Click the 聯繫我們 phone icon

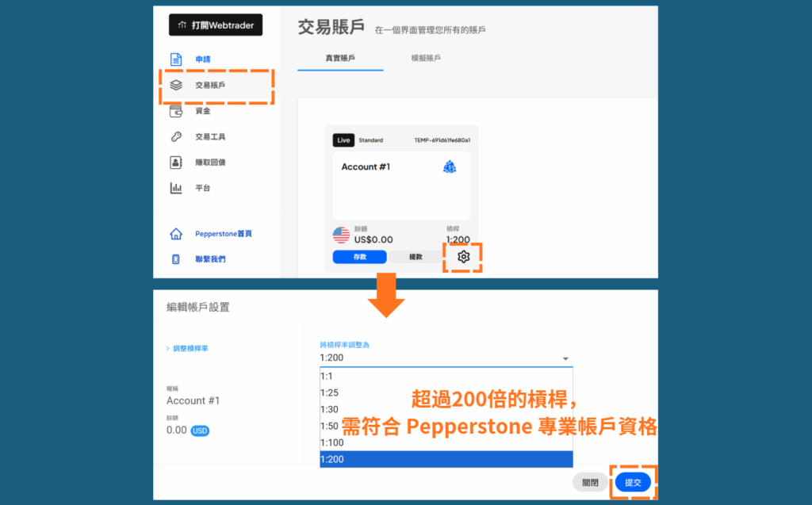[x=176, y=259]
